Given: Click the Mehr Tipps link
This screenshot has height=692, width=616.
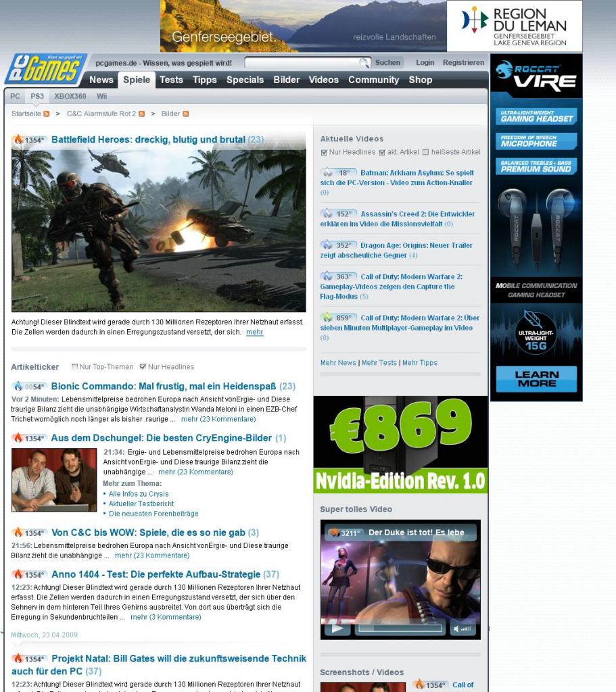Looking at the screenshot, I should (x=420, y=363).
